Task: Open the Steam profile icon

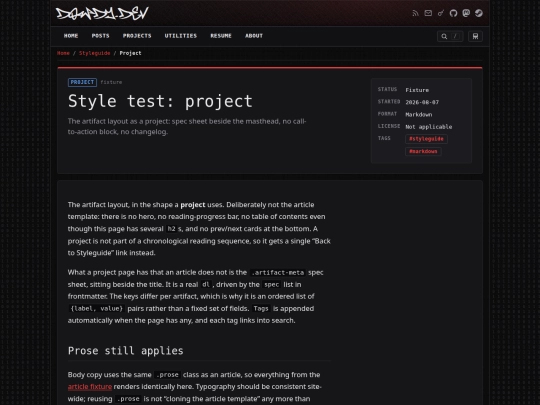Action: pyautogui.click(x=479, y=13)
